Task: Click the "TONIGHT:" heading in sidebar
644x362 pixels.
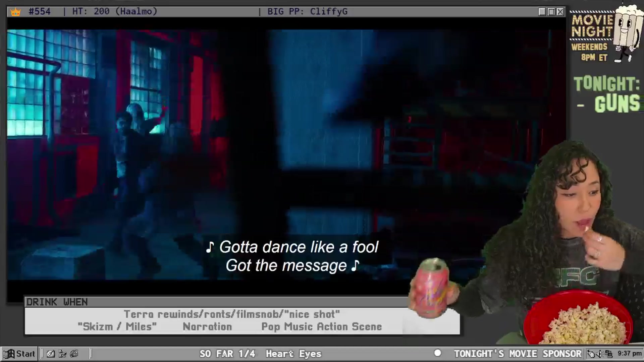Action: [x=606, y=84]
